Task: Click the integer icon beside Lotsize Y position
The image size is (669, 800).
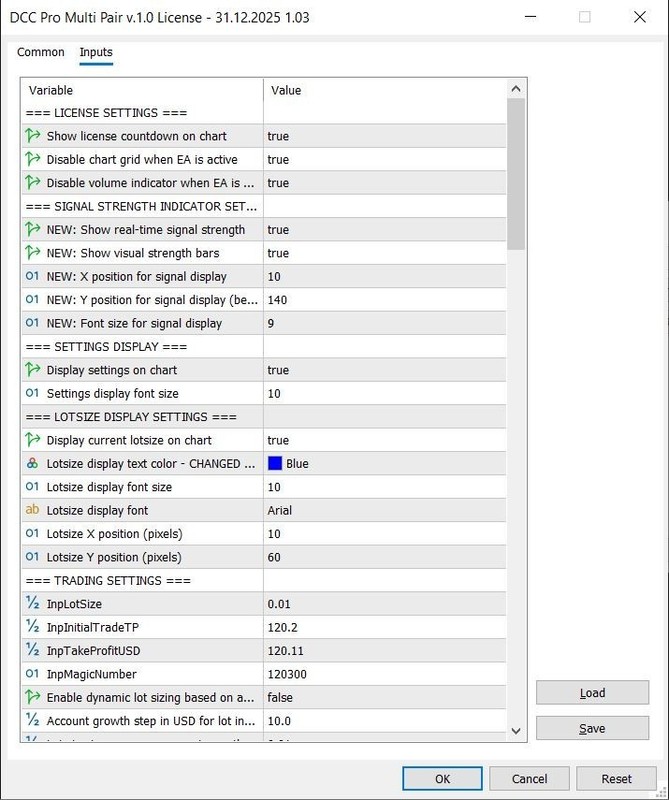Action: pos(32,557)
